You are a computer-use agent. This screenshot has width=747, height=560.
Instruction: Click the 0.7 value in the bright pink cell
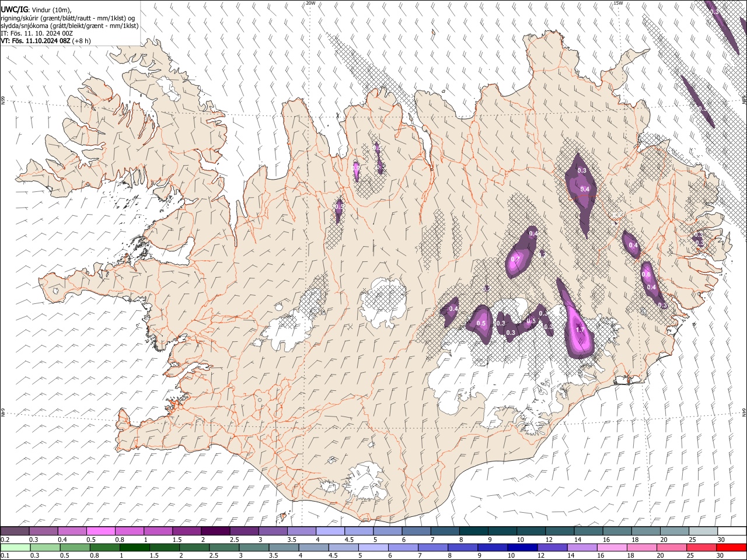click(515, 260)
